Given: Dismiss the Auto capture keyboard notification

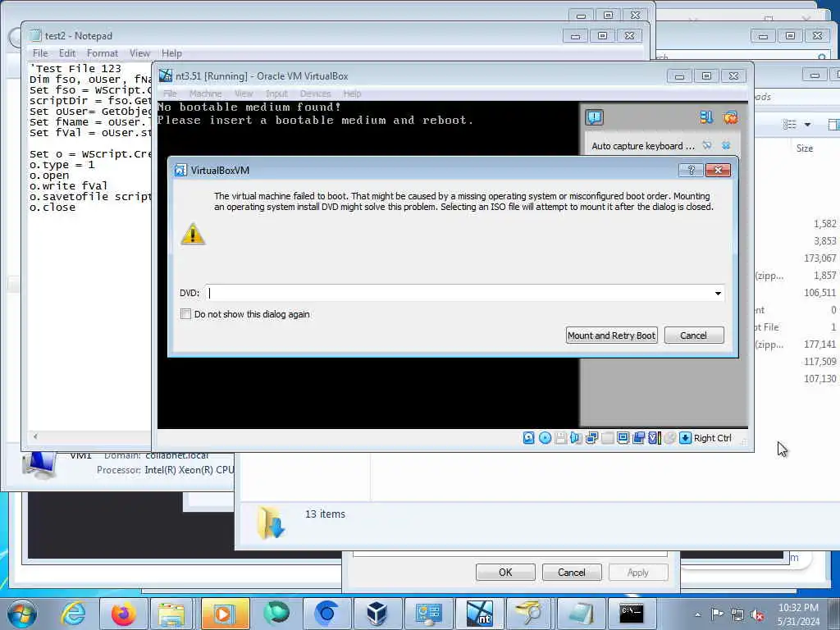Looking at the screenshot, I should (x=726, y=145).
